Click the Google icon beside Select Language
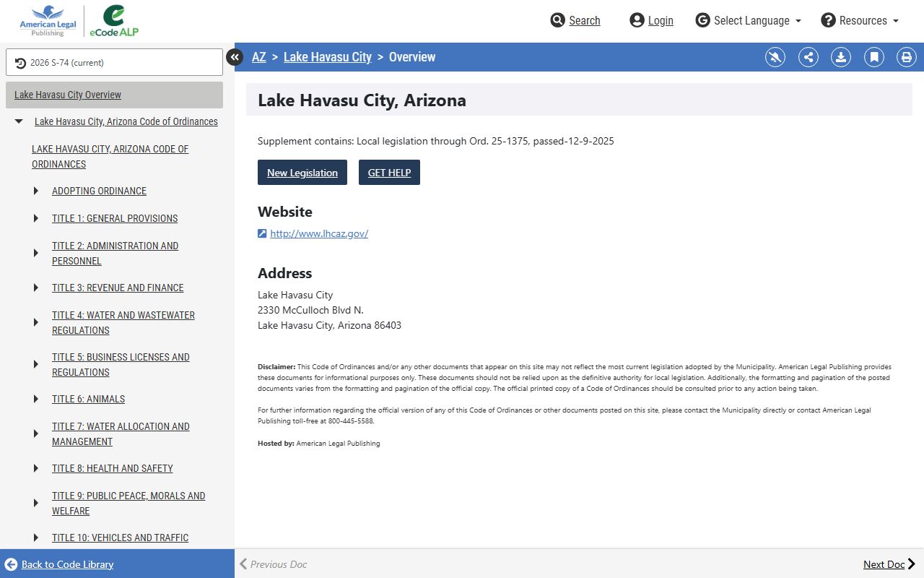 coord(703,20)
